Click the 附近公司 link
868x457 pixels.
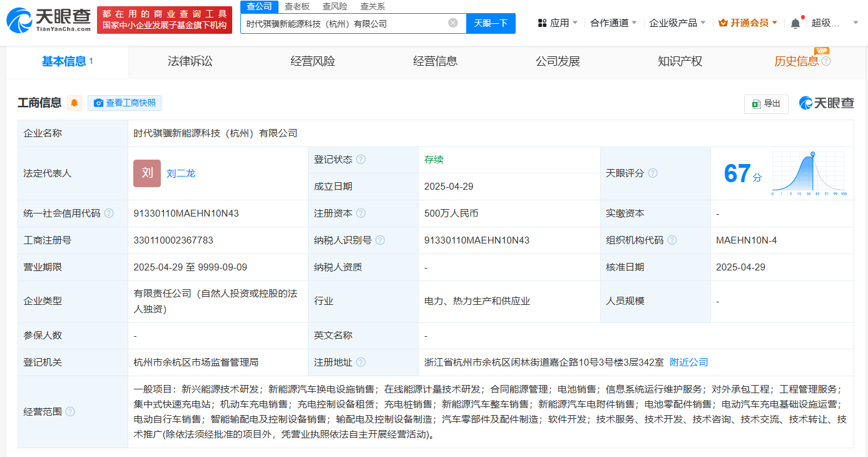pyautogui.click(x=688, y=362)
